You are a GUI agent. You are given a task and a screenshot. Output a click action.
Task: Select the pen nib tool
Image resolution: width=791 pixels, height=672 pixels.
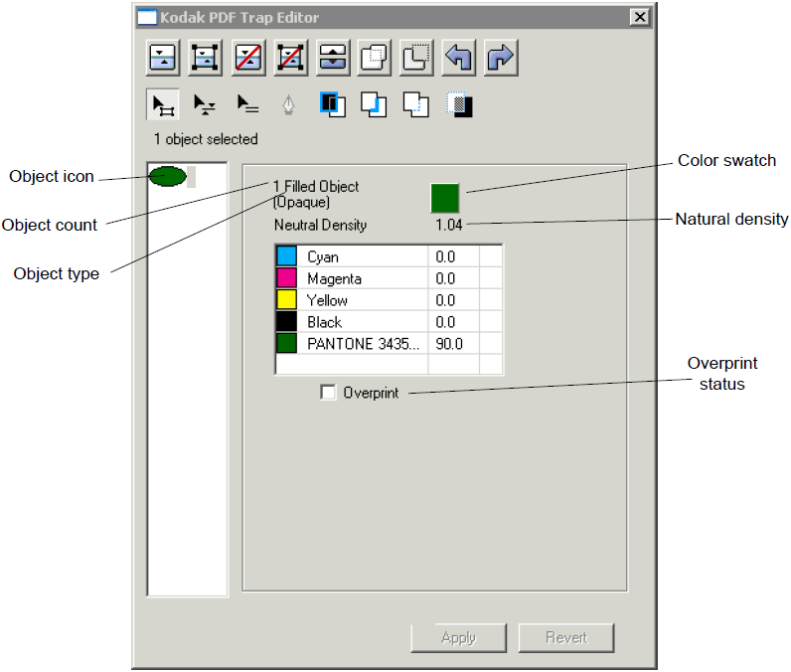pyautogui.click(x=288, y=104)
